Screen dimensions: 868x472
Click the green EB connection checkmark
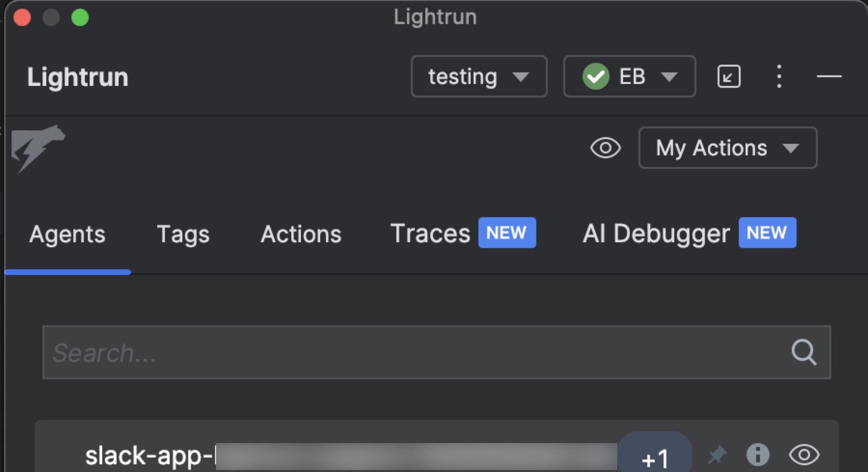pos(596,77)
